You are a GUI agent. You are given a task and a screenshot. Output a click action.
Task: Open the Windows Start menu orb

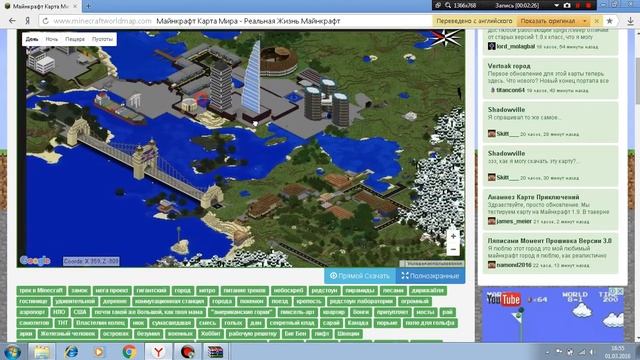tap(13, 352)
